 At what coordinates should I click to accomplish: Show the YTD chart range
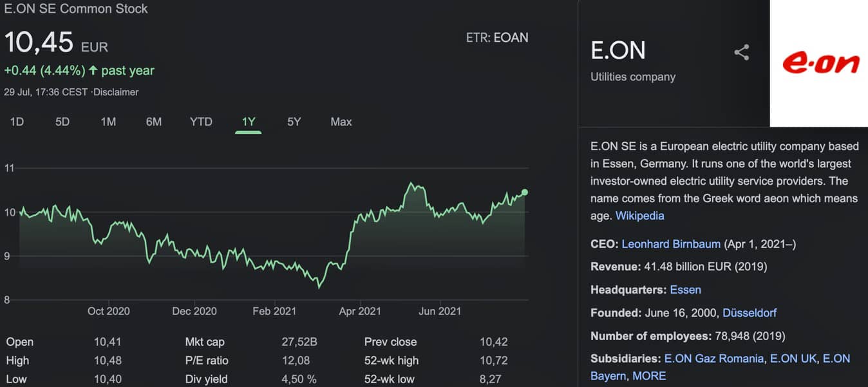click(201, 122)
